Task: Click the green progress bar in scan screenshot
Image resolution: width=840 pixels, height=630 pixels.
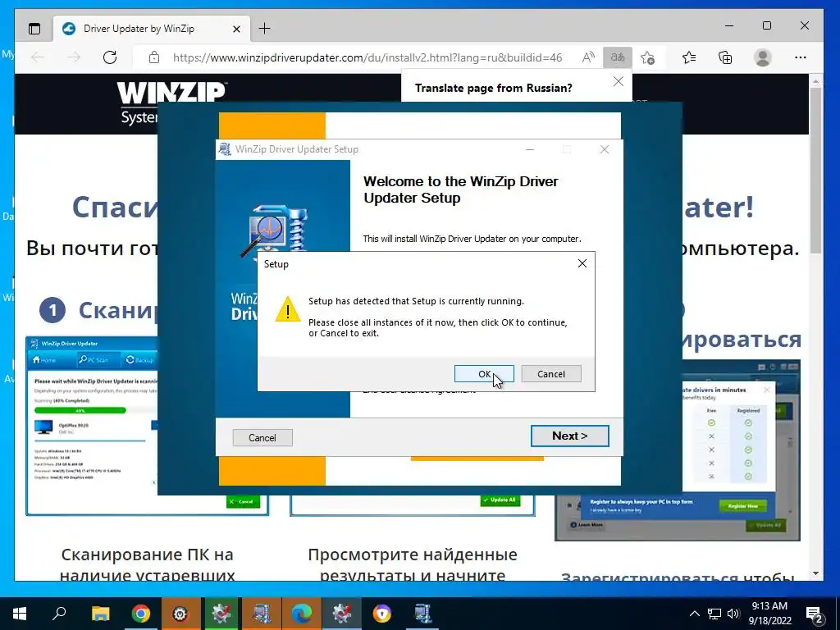Action: pyautogui.click(x=80, y=410)
